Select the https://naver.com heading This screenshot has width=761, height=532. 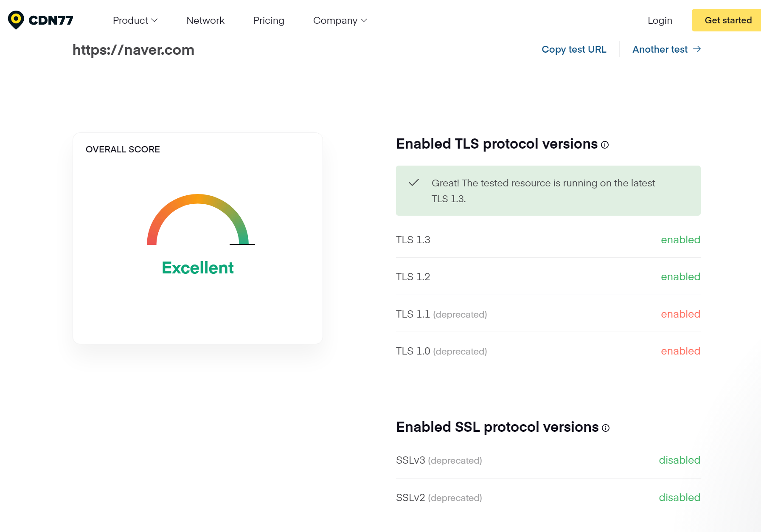[133, 50]
